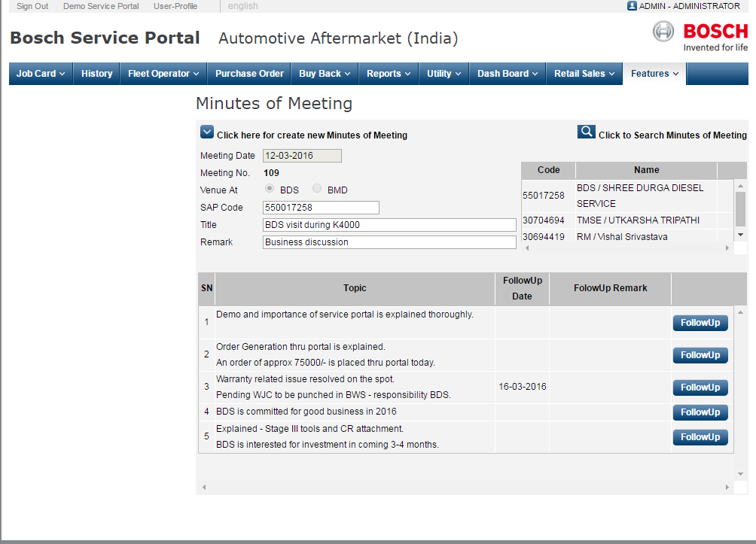Click the SAP Code input field
756x544 pixels.
(321, 208)
